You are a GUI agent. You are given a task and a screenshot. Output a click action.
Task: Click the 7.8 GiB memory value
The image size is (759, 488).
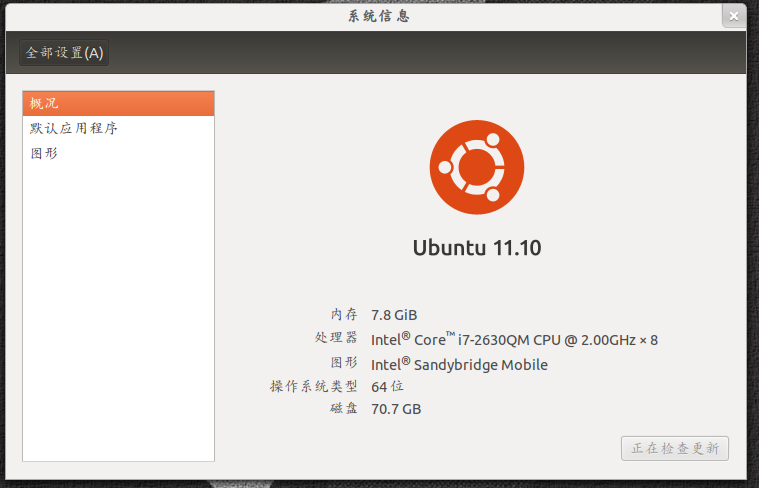394,315
